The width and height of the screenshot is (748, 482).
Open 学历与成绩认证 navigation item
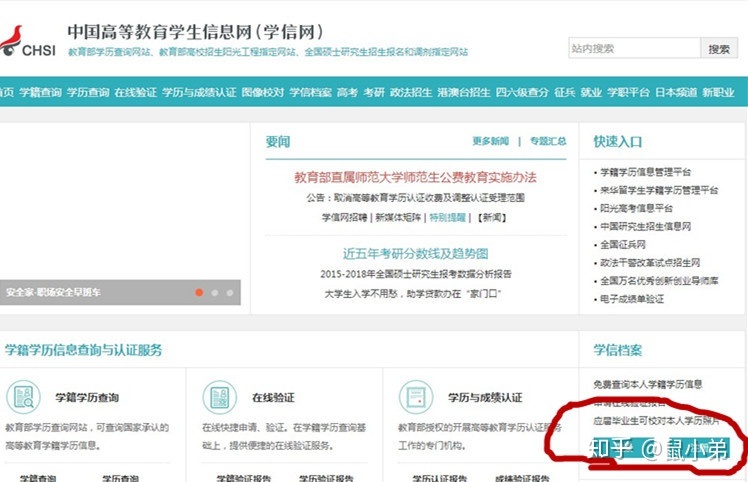click(x=199, y=92)
